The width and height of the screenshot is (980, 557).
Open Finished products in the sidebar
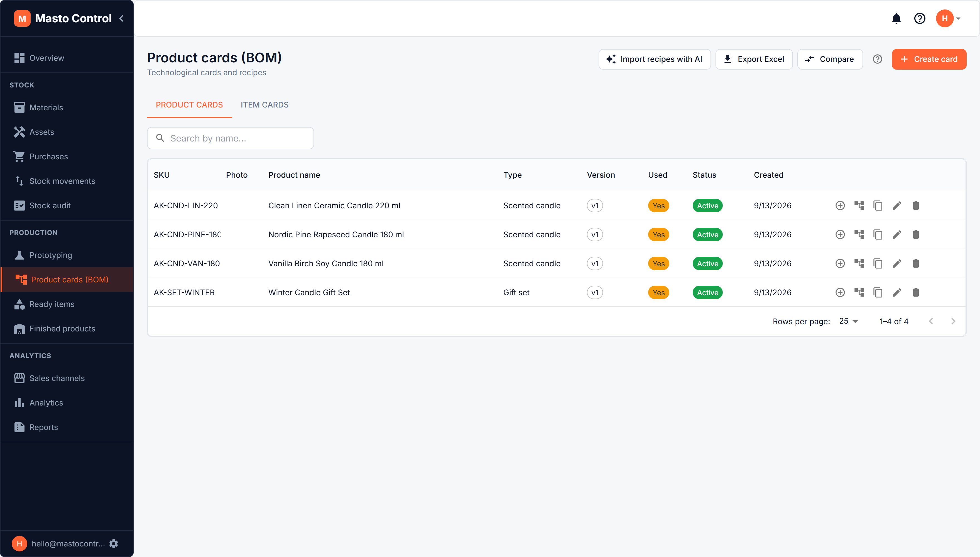(67, 329)
